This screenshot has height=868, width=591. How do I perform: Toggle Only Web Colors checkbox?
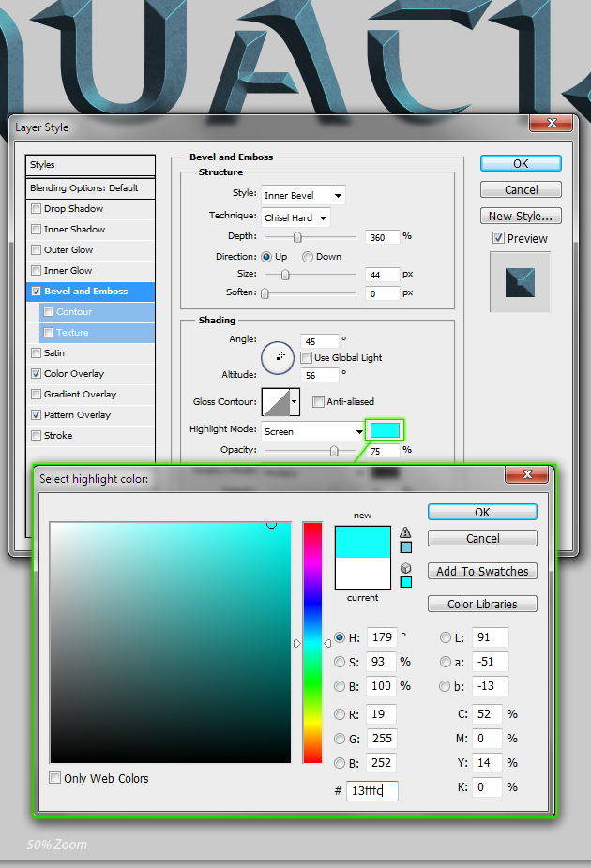[x=55, y=778]
